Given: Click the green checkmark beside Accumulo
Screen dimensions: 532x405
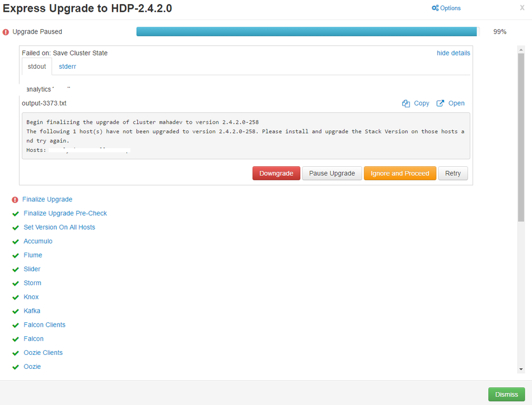Looking at the screenshot, I should (15, 241).
